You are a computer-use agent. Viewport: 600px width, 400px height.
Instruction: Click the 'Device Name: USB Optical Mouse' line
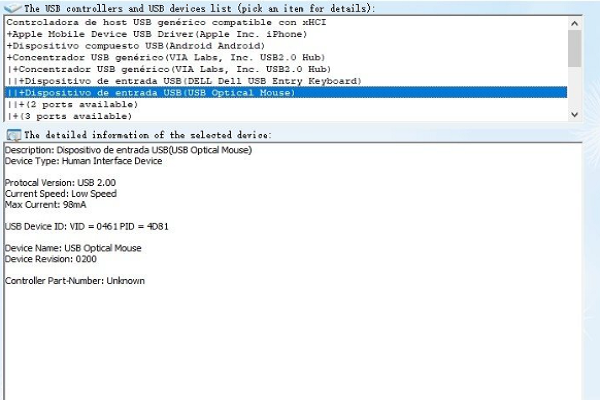(73, 248)
